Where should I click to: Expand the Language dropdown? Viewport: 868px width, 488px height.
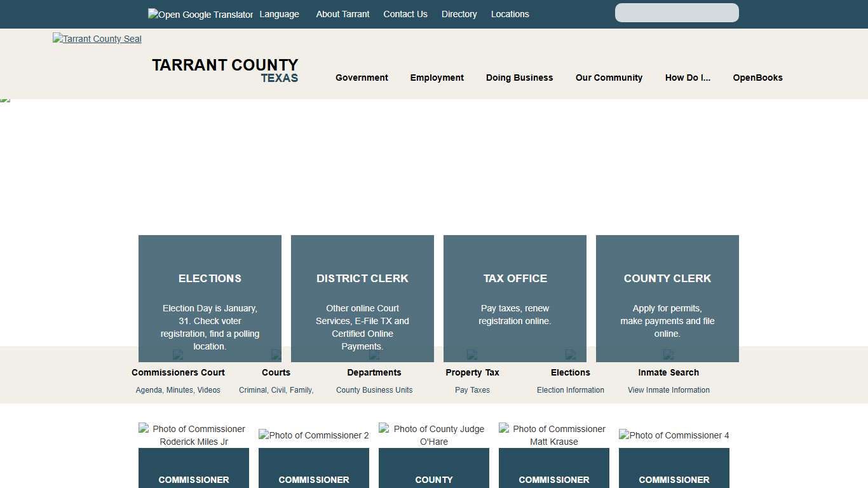tap(280, 14)
